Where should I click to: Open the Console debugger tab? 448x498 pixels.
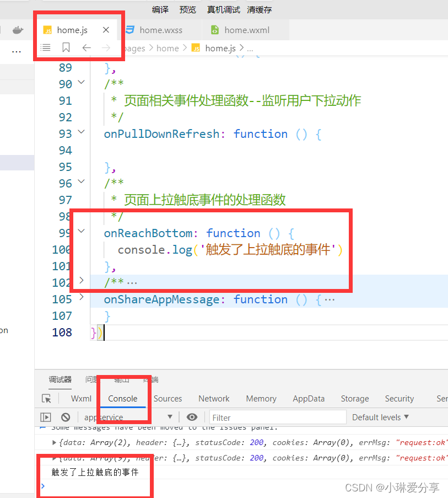point(122,399)
